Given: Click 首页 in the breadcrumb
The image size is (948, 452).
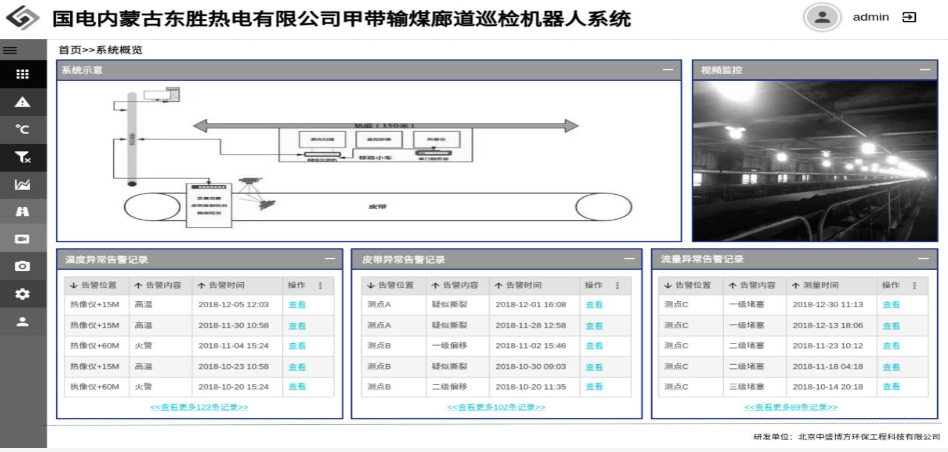Looking at the screenshot, I should 69,49.
